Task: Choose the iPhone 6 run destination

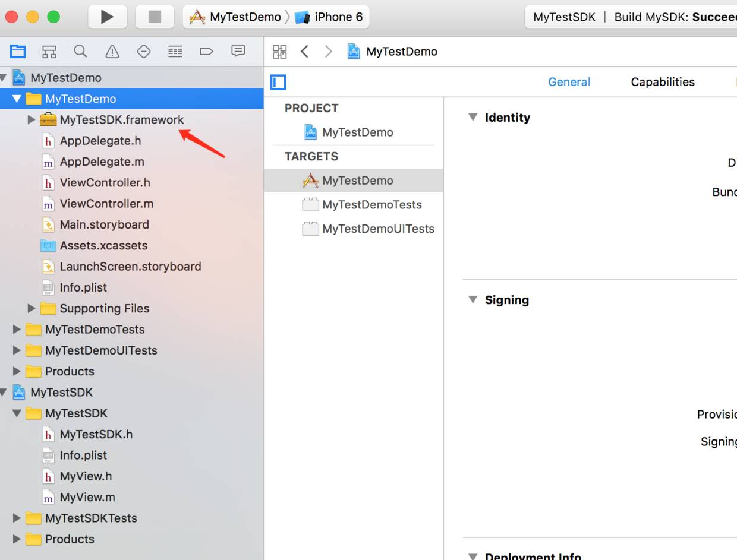Action: [329, 17]
